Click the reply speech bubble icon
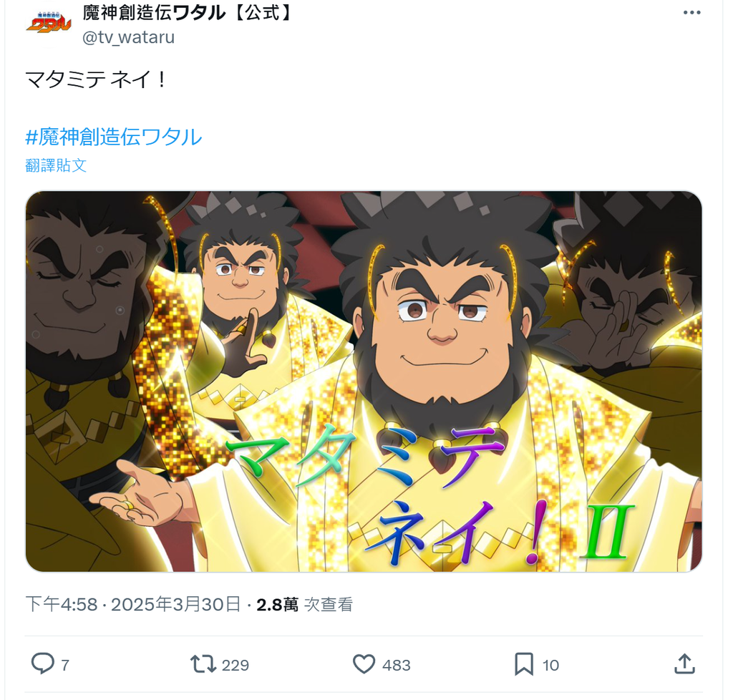The image size is (733, 700). click(42, 663)
